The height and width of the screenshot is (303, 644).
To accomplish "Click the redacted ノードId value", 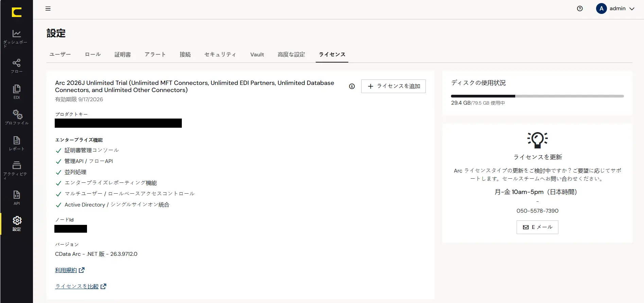I will pyautogui.click(x=71, y=229).
